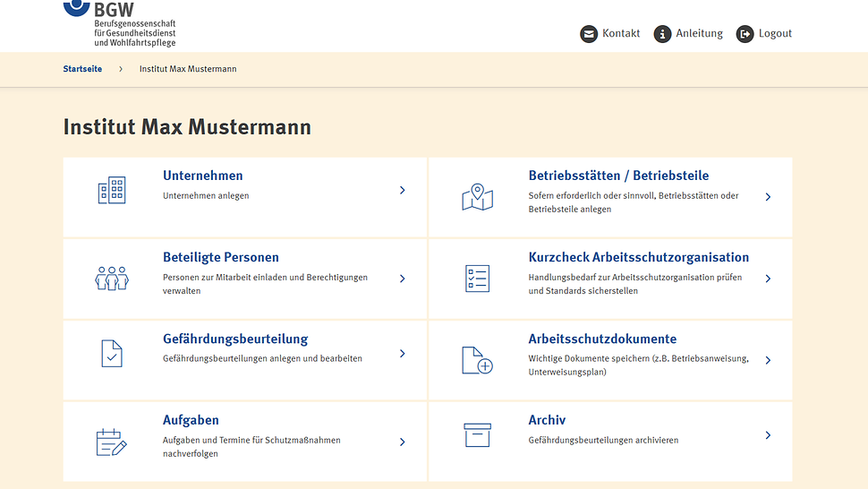Log out using the Logout button
Screen dimensions: 868x489
click(764, 34)
